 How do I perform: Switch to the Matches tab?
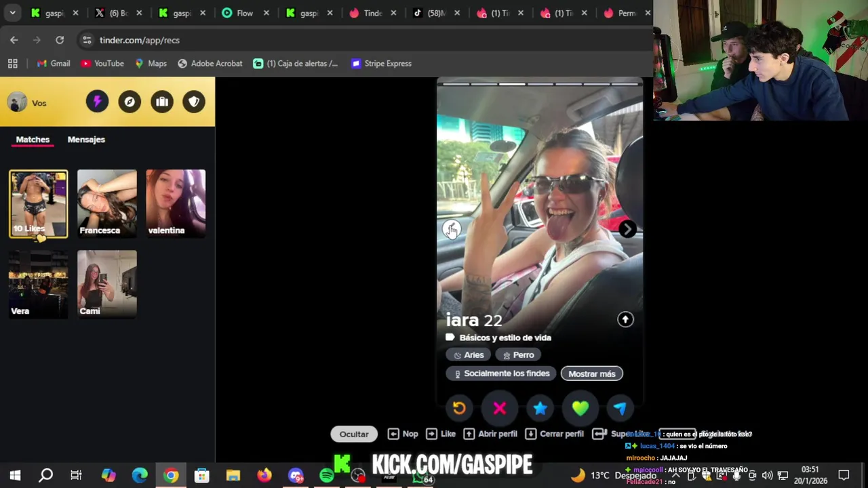point(33,140)
